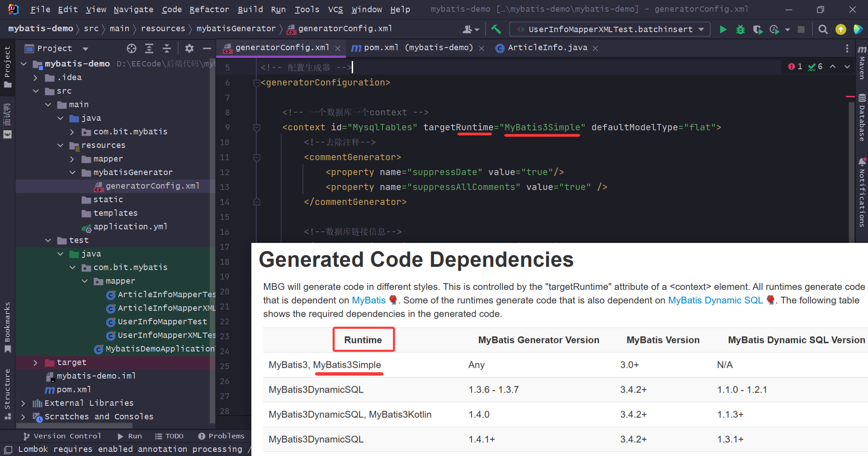Collapse the src folder
Viewport: 868px width, 456px height.
(36, 91)
